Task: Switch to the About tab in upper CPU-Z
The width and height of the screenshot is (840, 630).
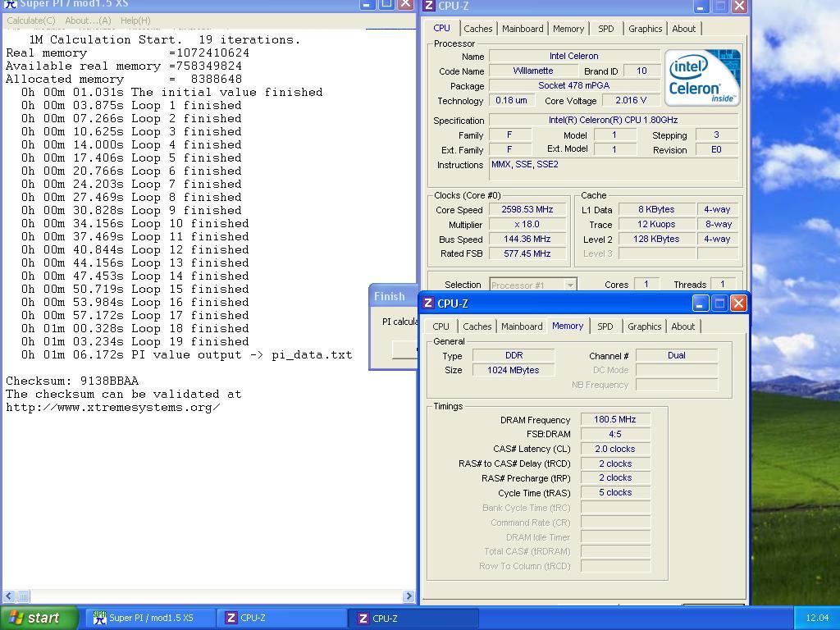Action: click(683, 29)
